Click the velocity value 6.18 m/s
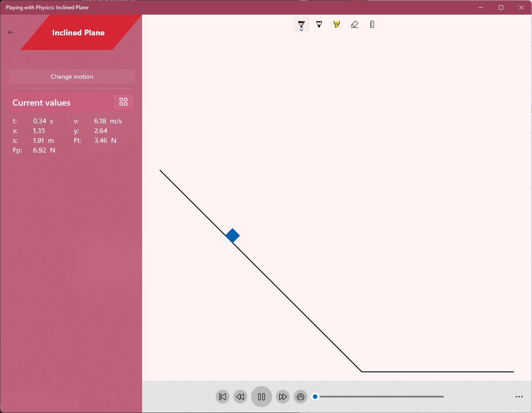This screenshot has height=413, width=532. 108,121
